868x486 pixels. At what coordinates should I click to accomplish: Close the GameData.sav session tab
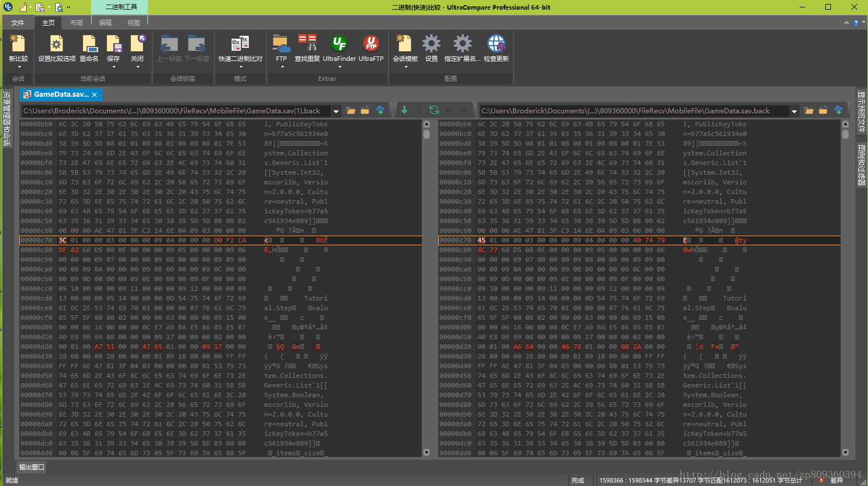(94, 94)
